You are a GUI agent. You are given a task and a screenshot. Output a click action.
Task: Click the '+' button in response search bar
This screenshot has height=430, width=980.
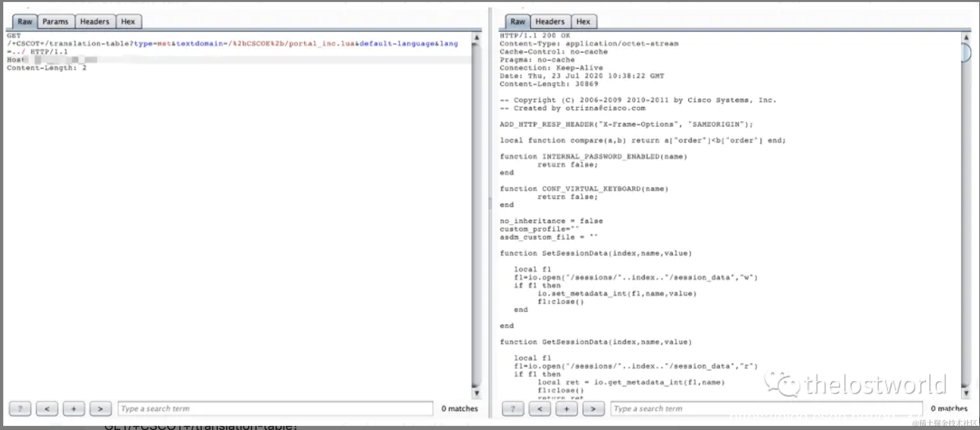coord(566,408)
